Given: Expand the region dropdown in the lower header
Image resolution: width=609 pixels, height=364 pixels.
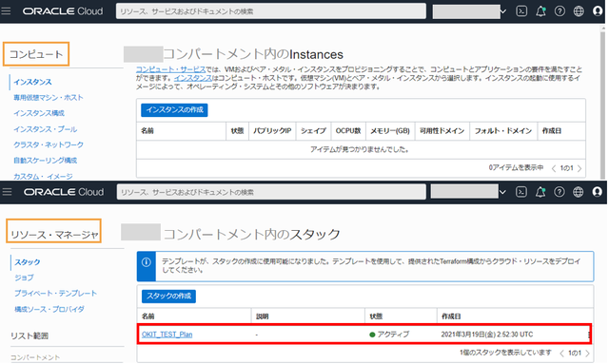Looking at the screenshot, I should point(502,192).
